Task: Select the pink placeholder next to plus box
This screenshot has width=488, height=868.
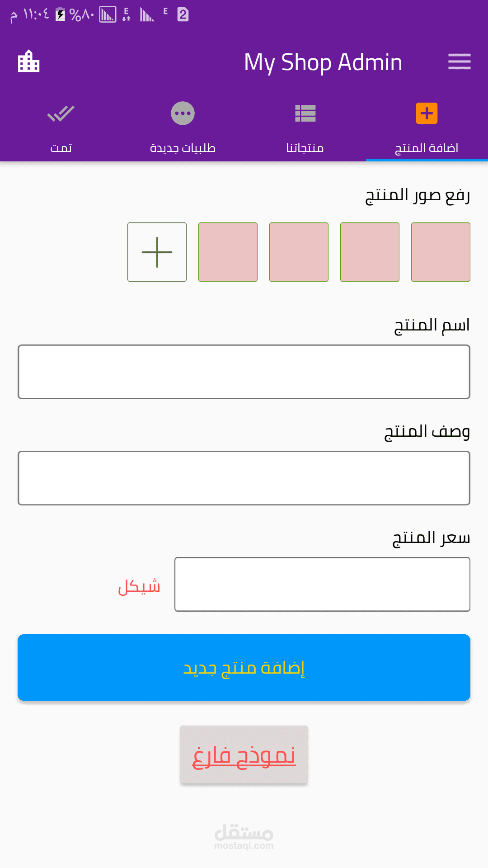Action: 228,252
